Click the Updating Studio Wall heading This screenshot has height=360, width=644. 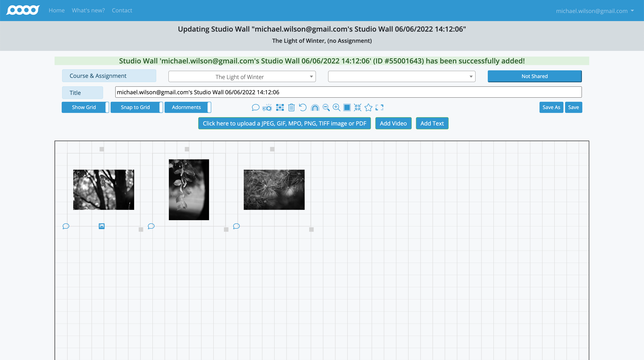(322, 29)
